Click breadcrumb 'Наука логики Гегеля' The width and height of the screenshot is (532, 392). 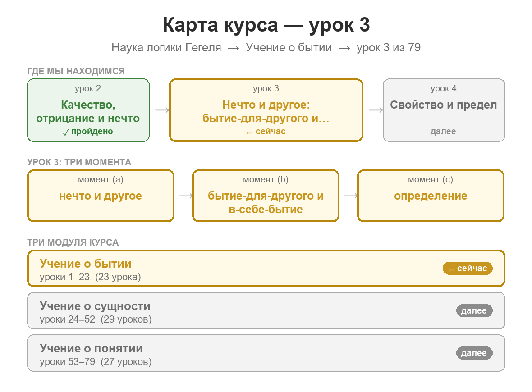[166, 47]
